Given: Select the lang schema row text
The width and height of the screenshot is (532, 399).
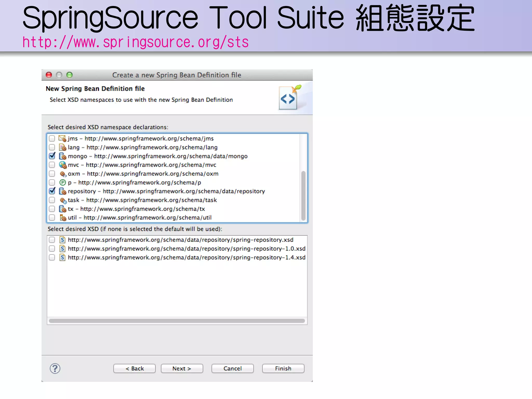Looking at the screenshot, I should pyautogui.click(x=143, y=147).
